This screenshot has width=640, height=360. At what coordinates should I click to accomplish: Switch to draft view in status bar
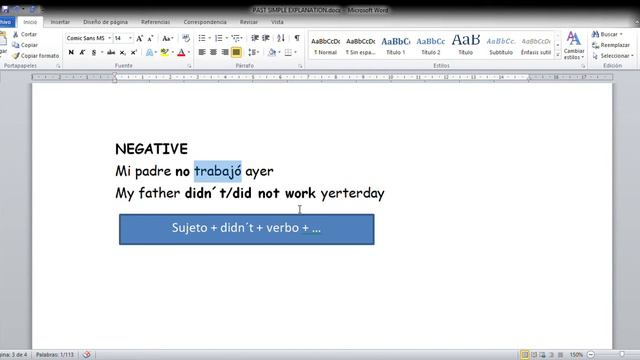(x=560, y=355)
